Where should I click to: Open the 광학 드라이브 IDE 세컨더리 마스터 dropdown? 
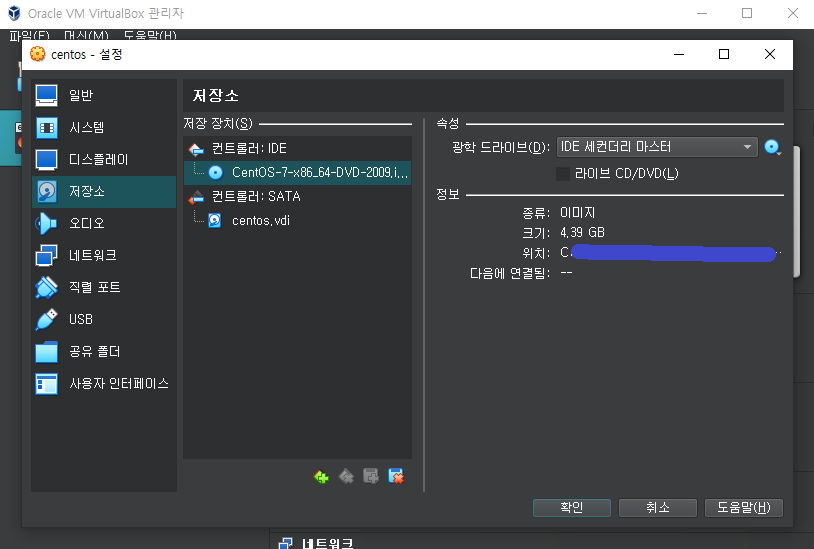657,147
